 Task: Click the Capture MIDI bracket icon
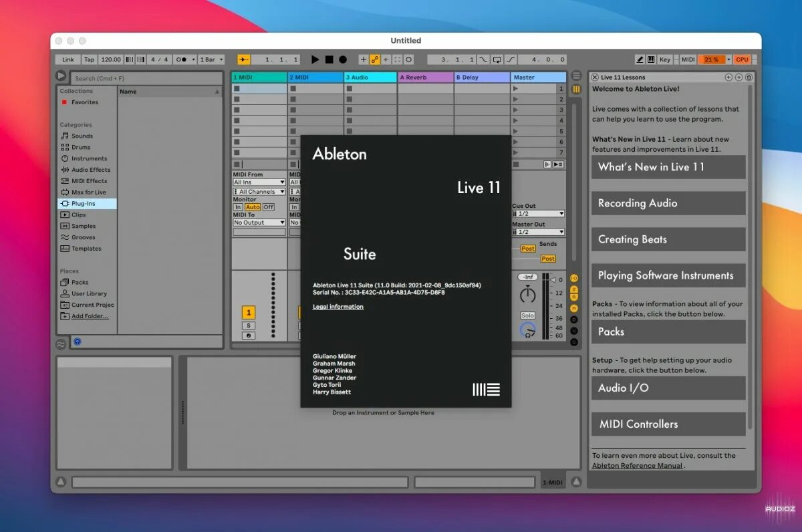(x=398, y=59)
